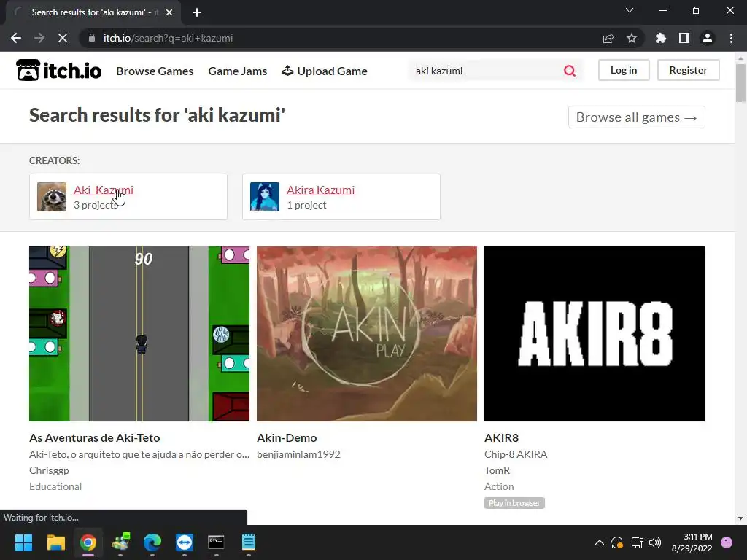Screen dimensions: 747x560
Task: Click the Play in browser badge
Action: coord(514,503)
